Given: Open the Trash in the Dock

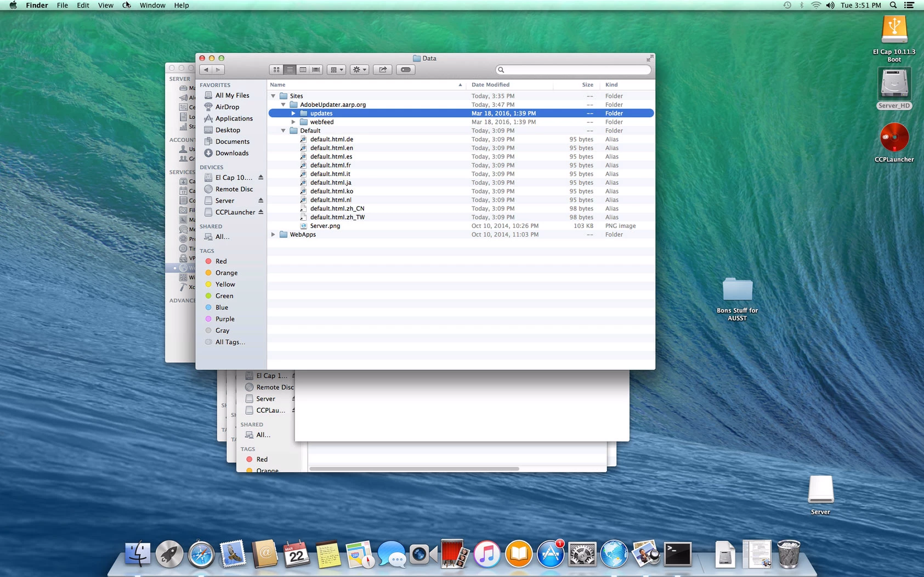Looking at the screenshot, I should 789,555.
